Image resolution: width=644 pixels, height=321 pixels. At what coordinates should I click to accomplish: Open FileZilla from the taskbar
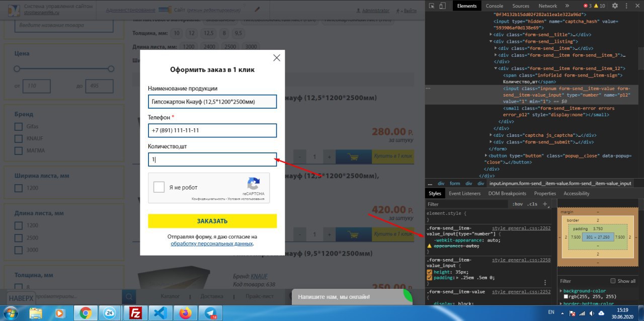(135, 313)
